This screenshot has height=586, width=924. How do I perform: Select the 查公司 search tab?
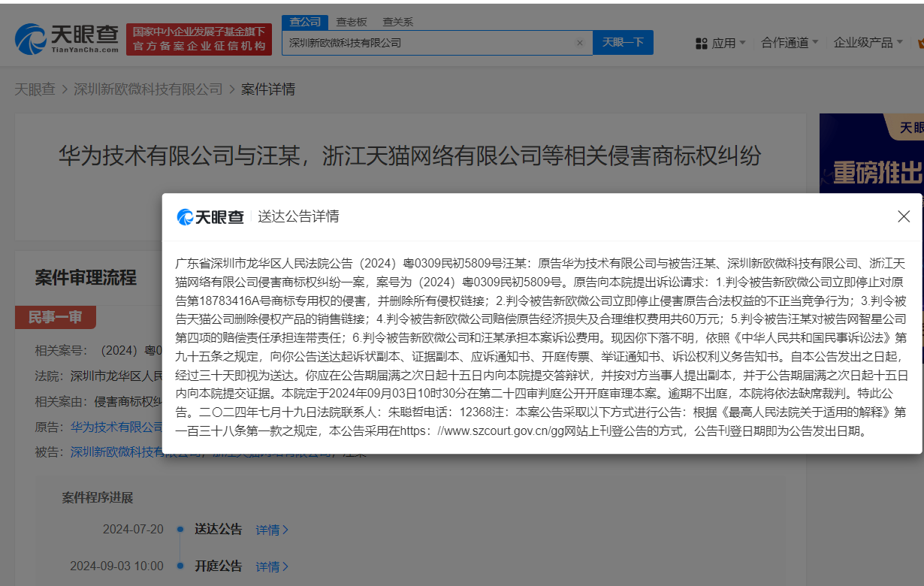[x=306, y=22]
